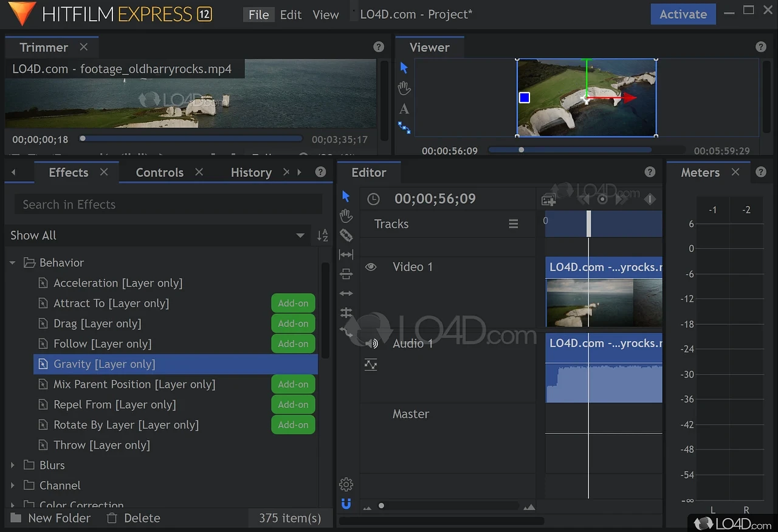Expand the Channel folder
This screenshot has width=778, height=532.
coord(13,485)
